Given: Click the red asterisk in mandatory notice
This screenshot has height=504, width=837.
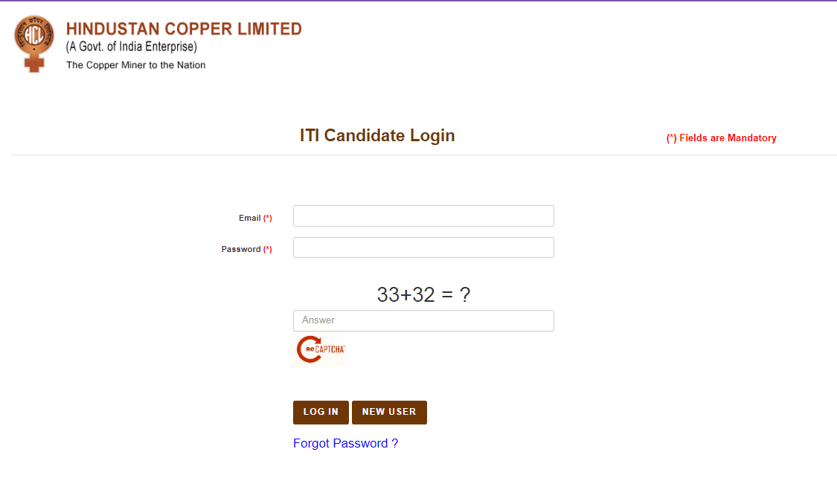Looking at the screenshot, I should point(671,138).
